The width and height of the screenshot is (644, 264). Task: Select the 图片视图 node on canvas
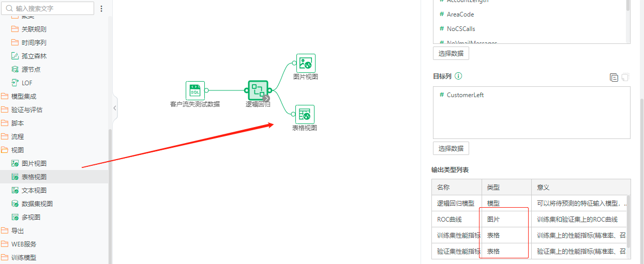coord(306,64)
